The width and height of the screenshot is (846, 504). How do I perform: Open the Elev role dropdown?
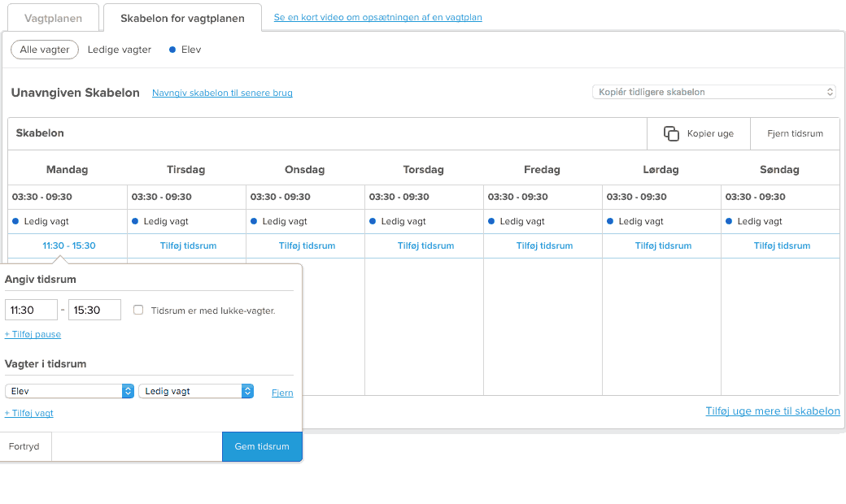pos(69,390)
